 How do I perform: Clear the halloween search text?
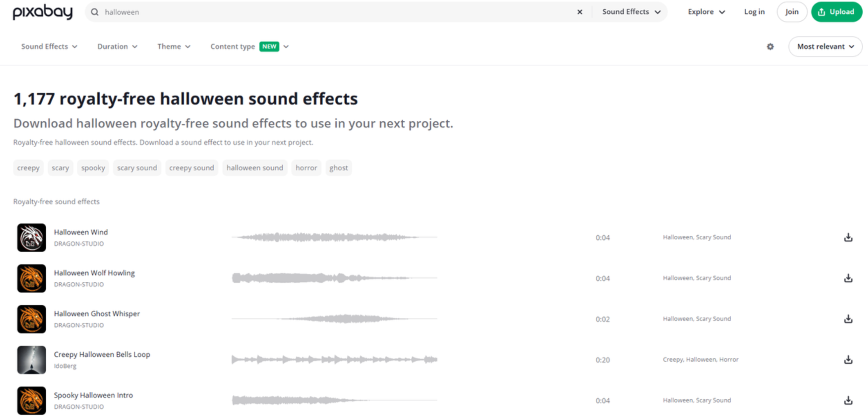point(580,12)
